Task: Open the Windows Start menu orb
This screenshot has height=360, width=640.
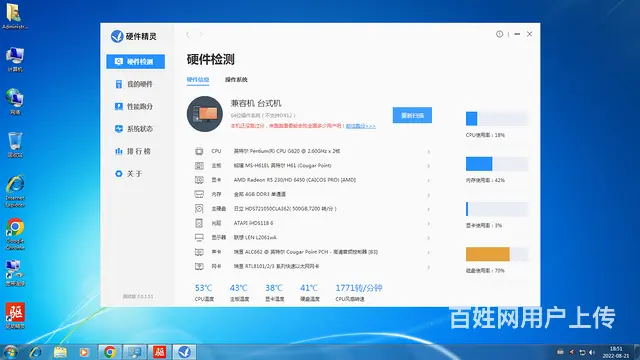Action: (x=10, y=352)
